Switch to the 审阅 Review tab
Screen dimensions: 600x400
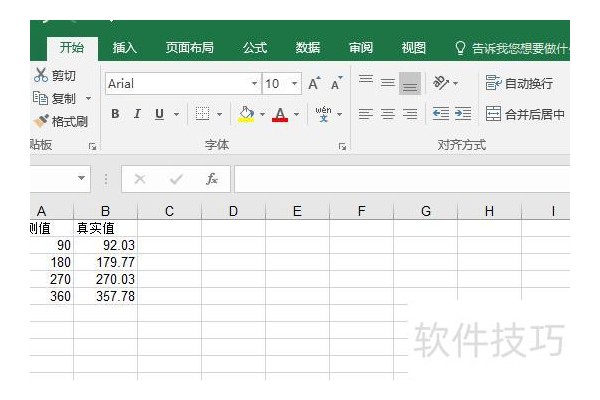[360, 48]
